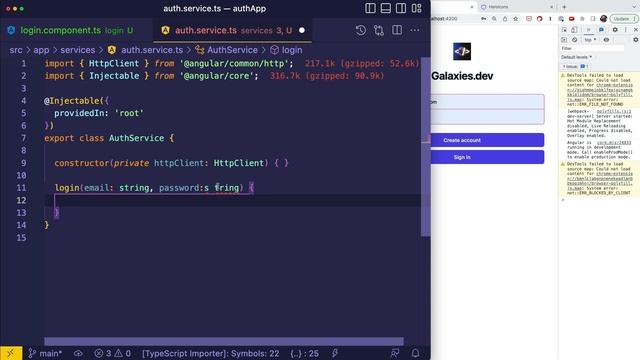Image resolution: width=640 pixels, height=360 pixels.
Task: Open a new browser tab with plus
Action: pos(564,7)
